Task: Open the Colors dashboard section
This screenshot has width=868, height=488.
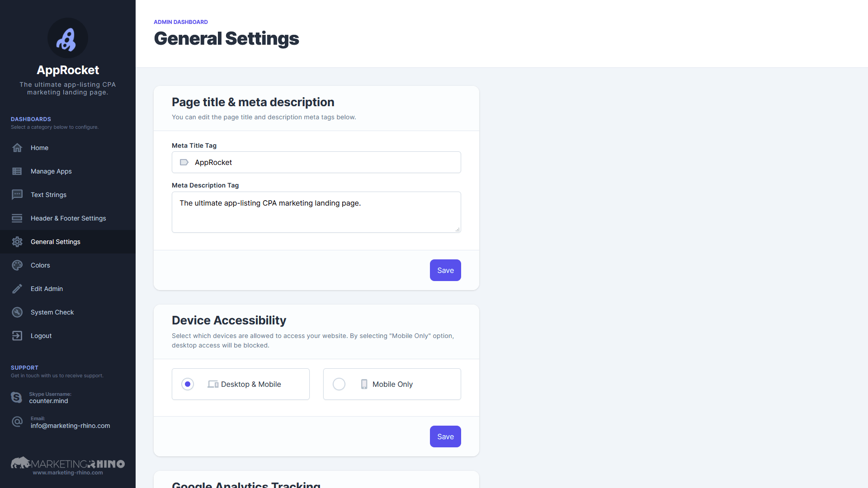Action: coord(68,265)
